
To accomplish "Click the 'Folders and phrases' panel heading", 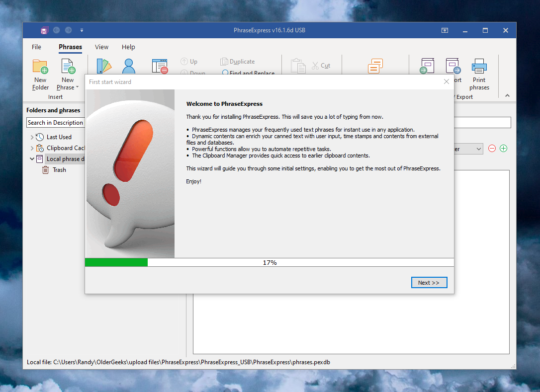I will (53, 110).
